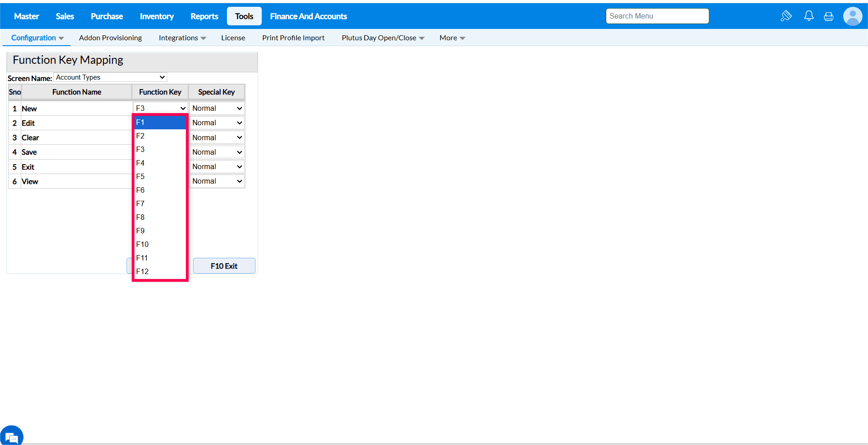Open Special Key dropdown for View row

click(x=217, y=181)
